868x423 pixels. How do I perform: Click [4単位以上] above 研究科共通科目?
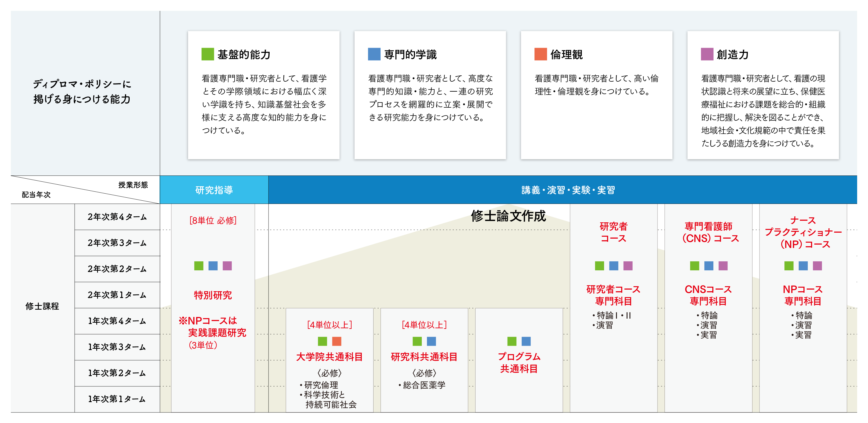click(424, 325)
